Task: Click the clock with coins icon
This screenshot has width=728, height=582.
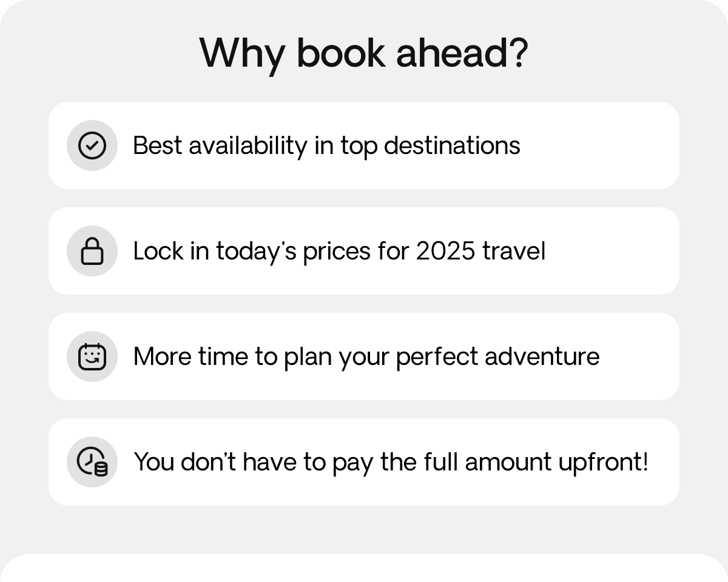Action: pos(92,462)
